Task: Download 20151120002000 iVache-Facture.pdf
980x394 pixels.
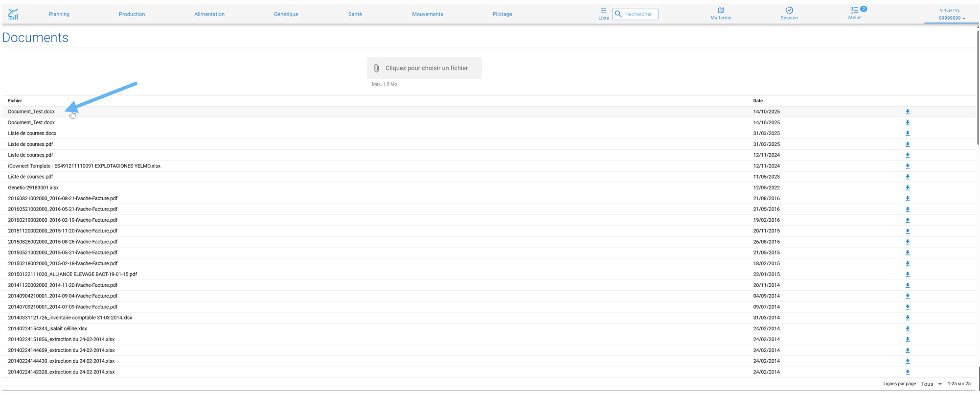Action: 907,231
